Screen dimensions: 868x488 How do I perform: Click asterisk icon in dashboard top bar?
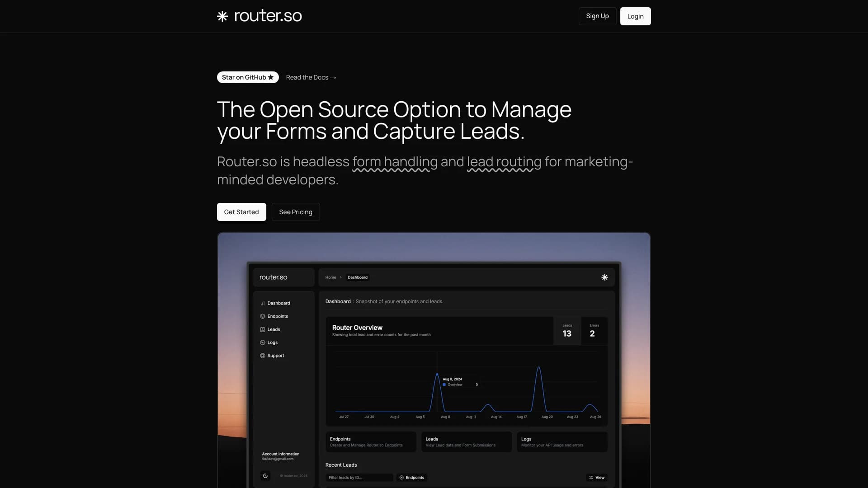coord(604,277)
